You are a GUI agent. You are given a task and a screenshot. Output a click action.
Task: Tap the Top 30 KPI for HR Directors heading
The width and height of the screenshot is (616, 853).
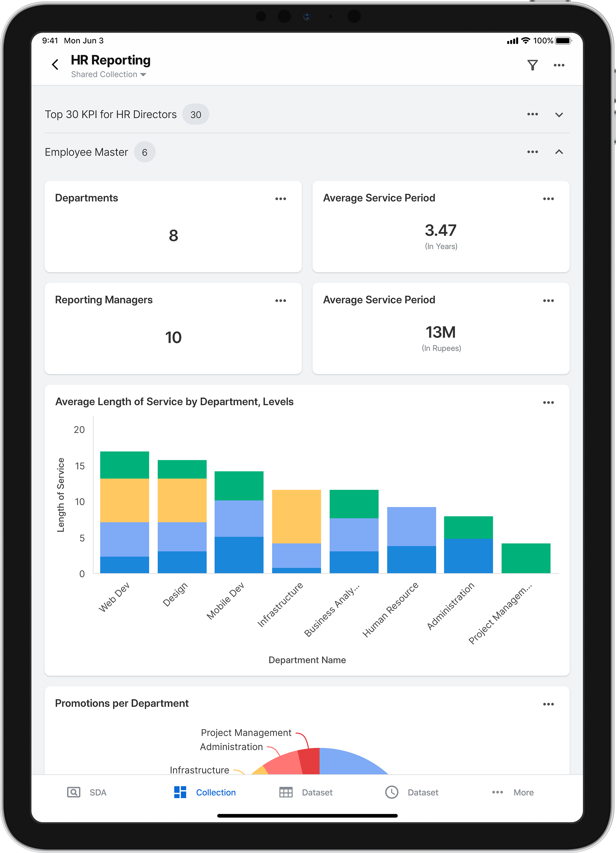click(110, 114)
